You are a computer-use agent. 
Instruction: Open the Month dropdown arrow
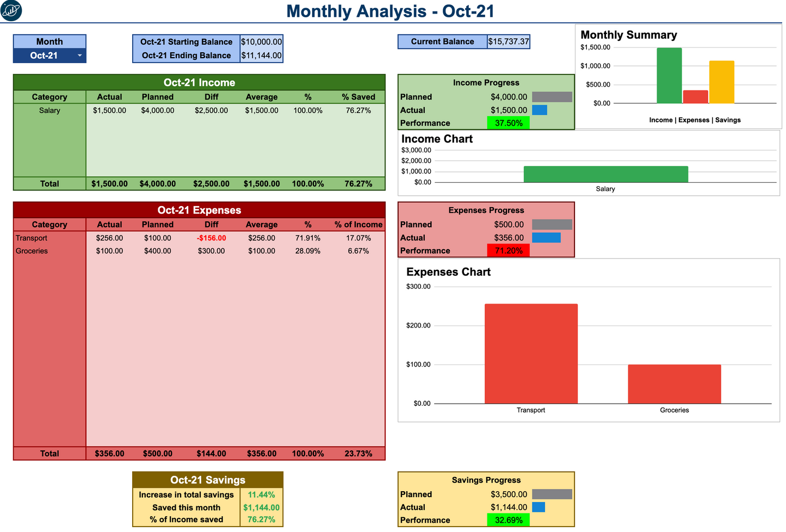pyautogui.click(x=79, y=55)
